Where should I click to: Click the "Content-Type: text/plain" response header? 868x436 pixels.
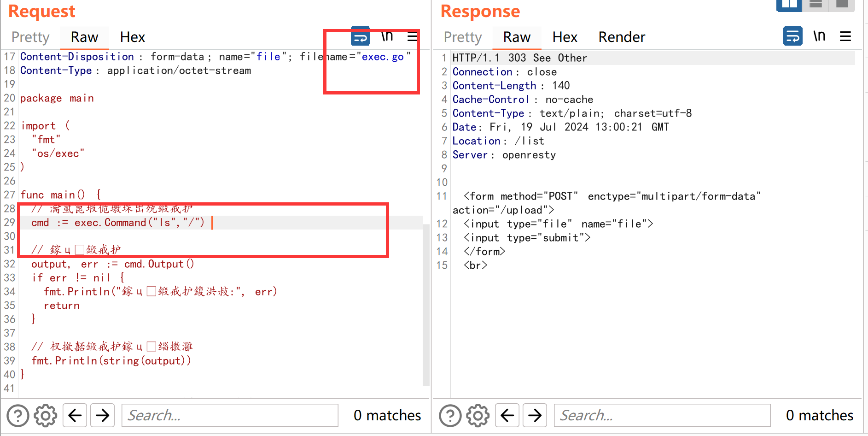tap(572, 113)
